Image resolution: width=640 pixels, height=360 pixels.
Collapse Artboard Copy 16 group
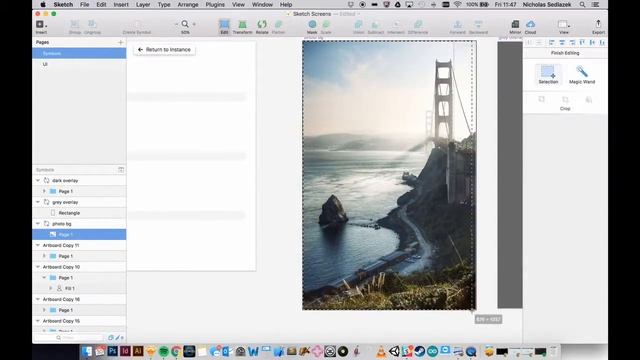pos(38,299)
